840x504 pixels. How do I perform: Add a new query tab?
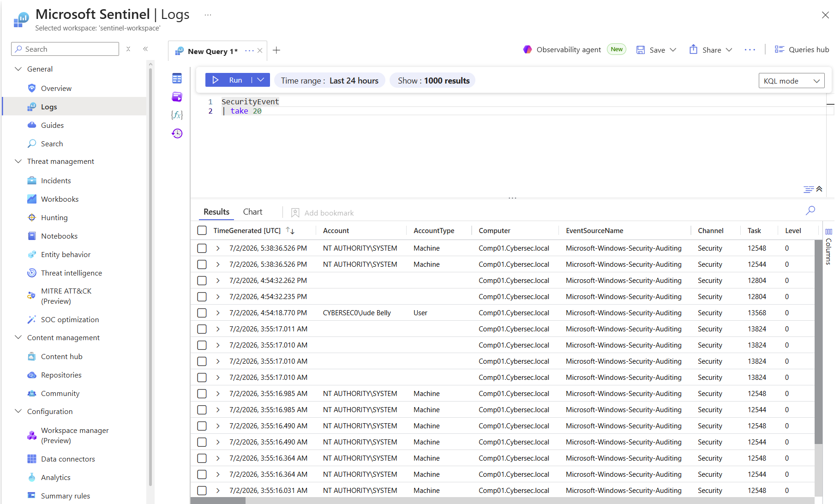tap(276, 50)
